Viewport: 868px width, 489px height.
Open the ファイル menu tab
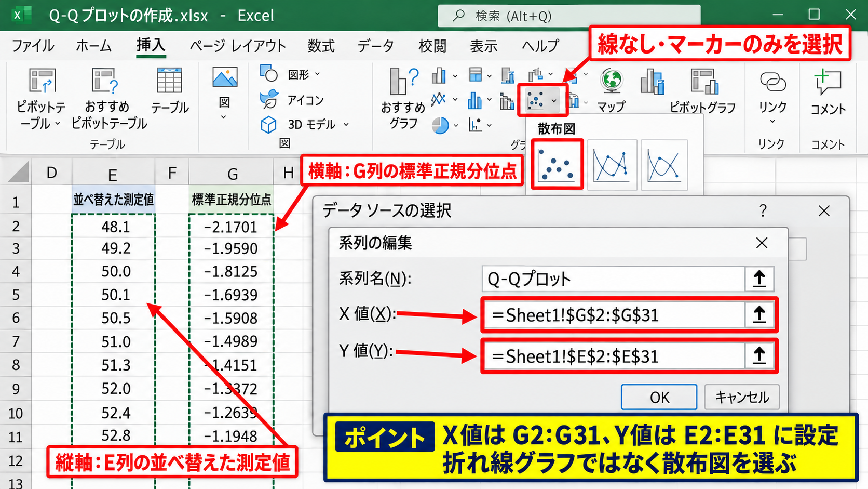click(x=33, y=46)
